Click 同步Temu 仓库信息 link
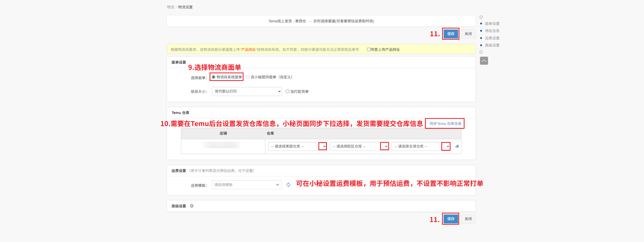This screenshot has width=644, height=242. (x=445, y=124)
